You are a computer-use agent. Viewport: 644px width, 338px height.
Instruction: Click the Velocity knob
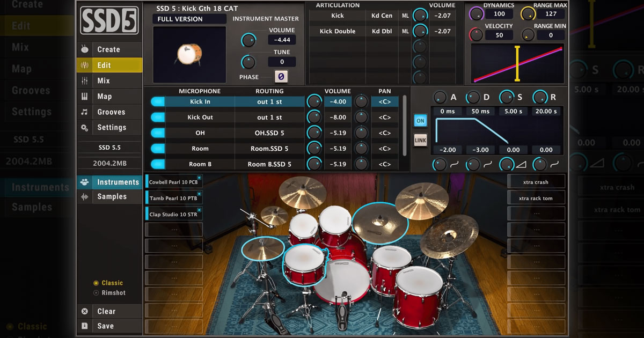[476, 35]
